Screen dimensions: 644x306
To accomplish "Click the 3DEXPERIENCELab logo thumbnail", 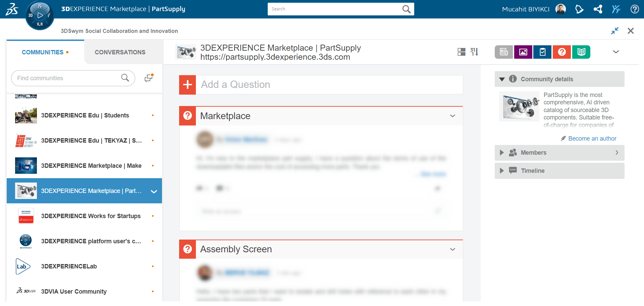I will (23, 266).
